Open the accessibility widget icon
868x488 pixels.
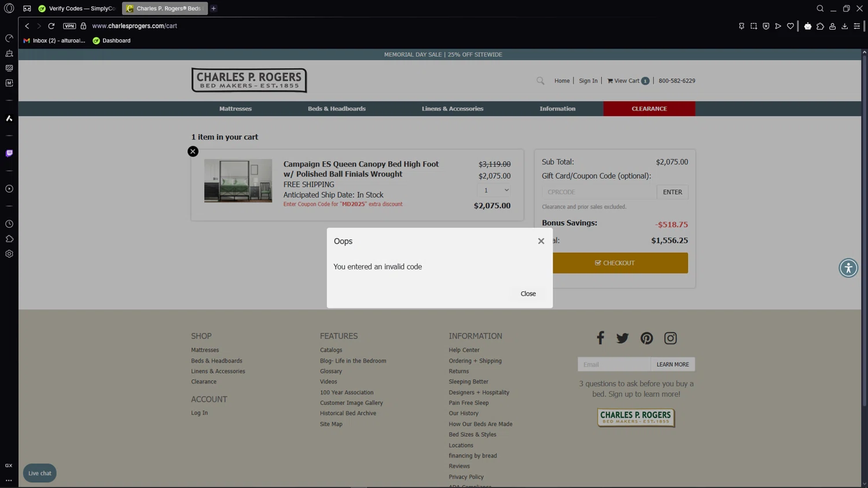click(848, 268)
